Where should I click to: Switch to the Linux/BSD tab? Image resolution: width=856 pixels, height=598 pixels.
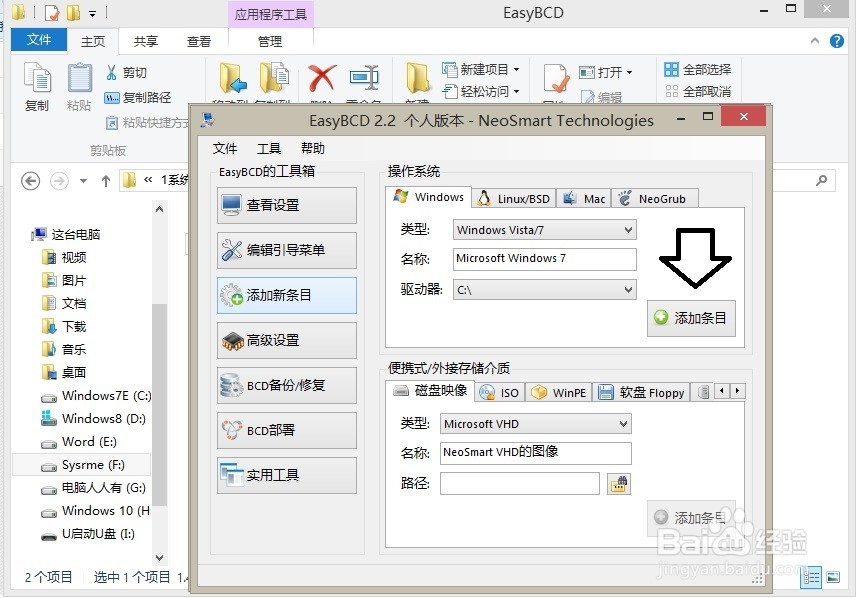point(512,197)
